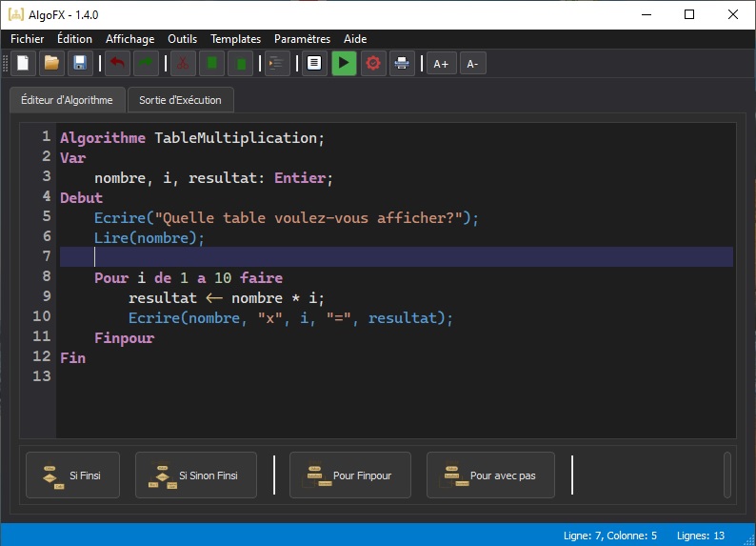Undo the last edit with the red arrow

[117, 63]
